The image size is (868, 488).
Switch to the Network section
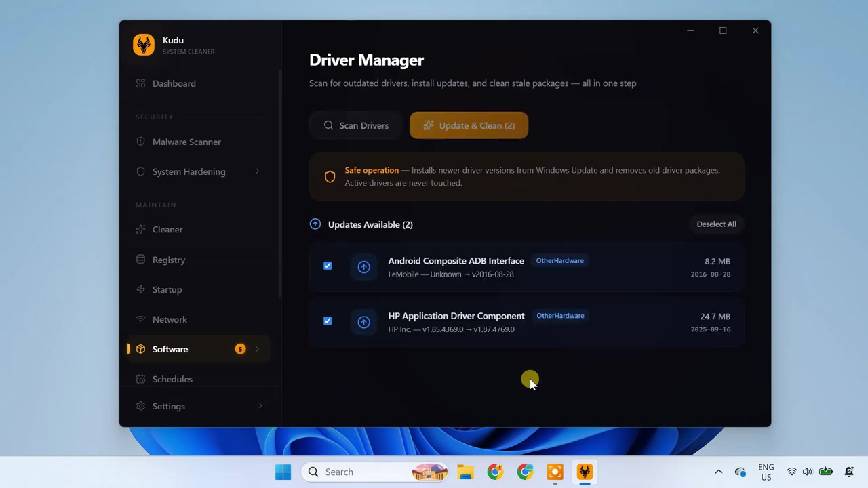(x=198, y=319)
